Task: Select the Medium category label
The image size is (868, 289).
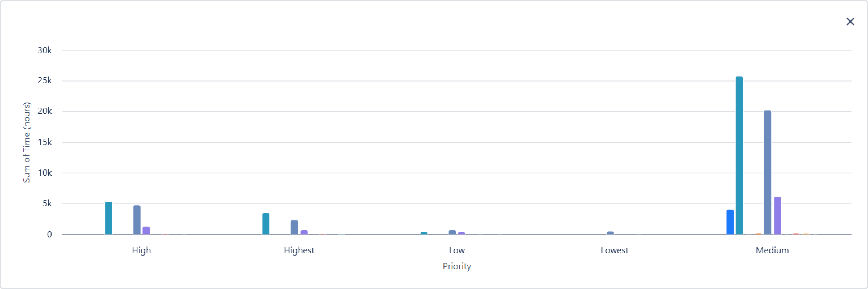Action: coord(772,250)
